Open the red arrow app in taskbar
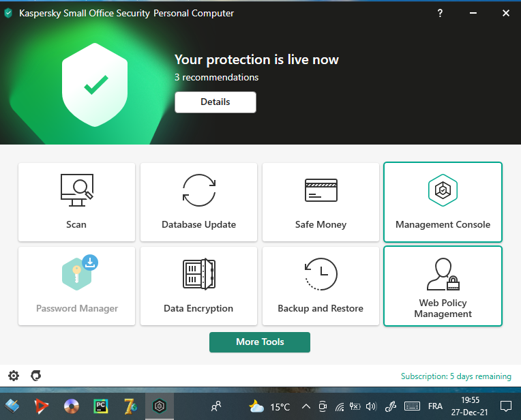This screenshot has height=420, width=521. 42,406
